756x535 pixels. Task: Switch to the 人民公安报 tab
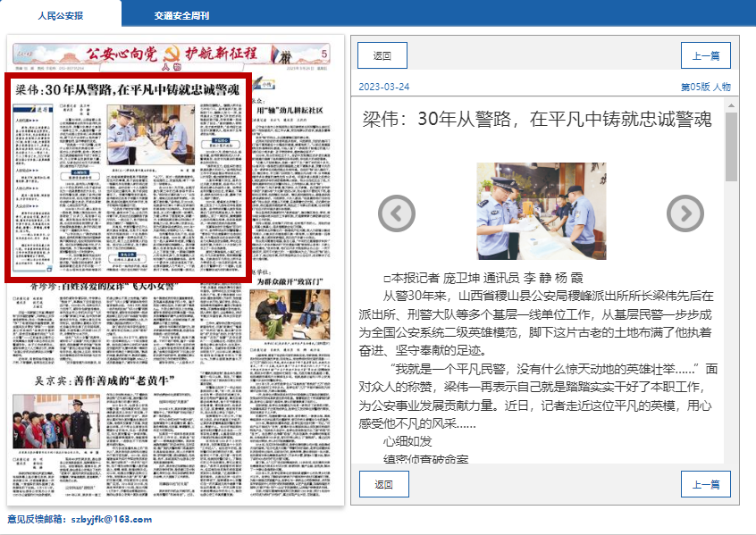click(x=61, y=16)
